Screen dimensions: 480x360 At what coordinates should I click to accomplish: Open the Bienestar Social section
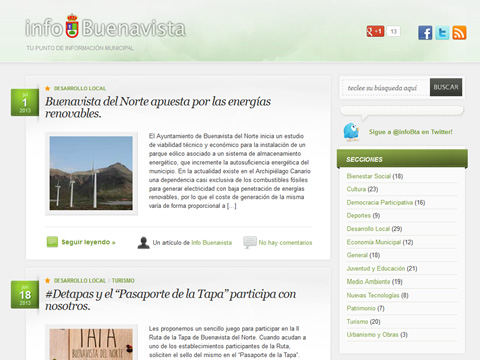tap(368, 176)
